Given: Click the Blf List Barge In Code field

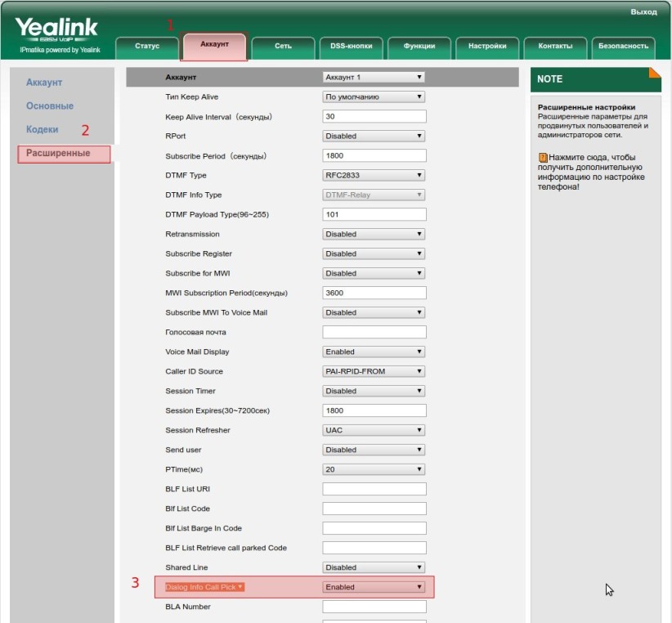Looking at the screenshot, I should (374, 528).
